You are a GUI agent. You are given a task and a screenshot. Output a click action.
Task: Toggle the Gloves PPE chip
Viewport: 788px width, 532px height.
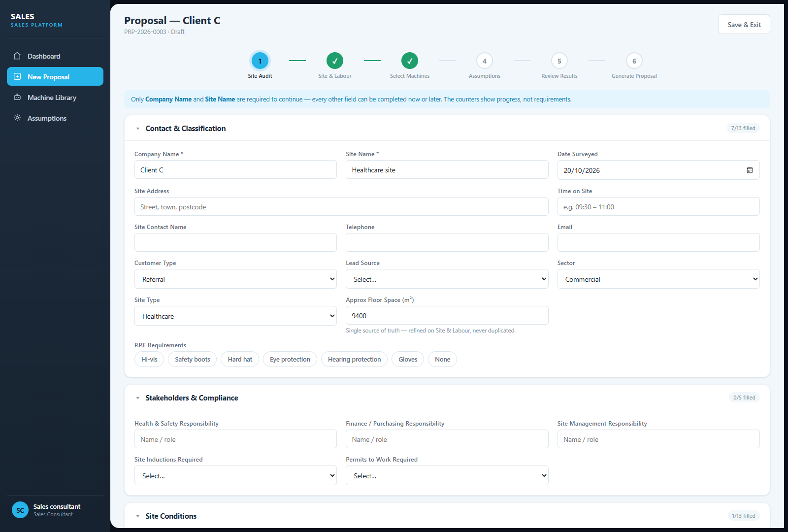[x=408, y=360]
